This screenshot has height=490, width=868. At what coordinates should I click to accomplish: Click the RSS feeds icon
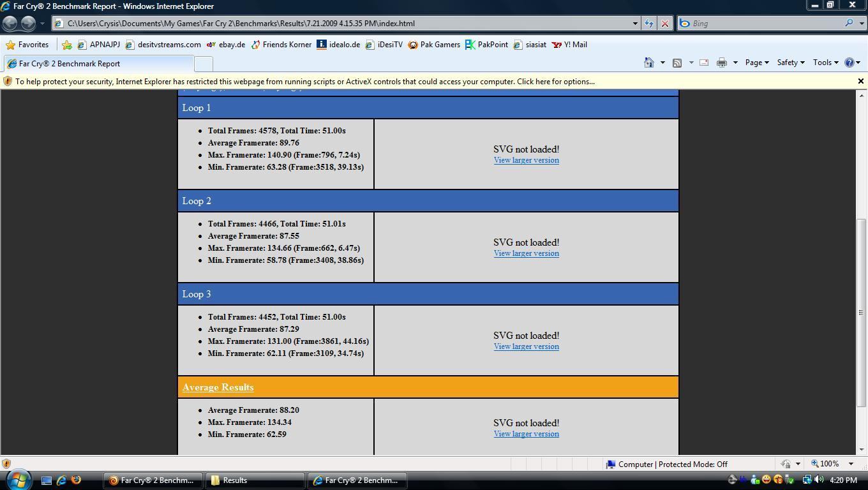[x=677, y=63]
